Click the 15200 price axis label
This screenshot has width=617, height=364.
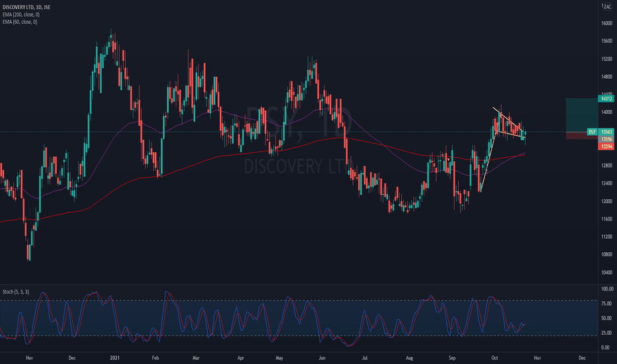[607, 59]
